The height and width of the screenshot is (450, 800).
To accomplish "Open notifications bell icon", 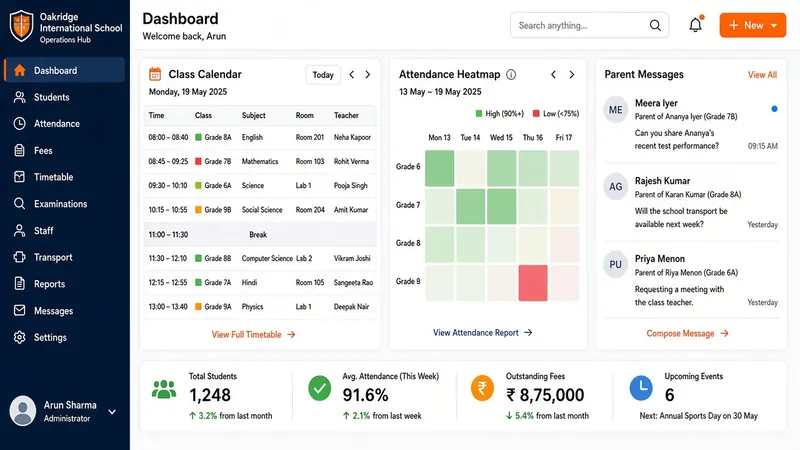I will pyautogui.click(x=695, y=25).
